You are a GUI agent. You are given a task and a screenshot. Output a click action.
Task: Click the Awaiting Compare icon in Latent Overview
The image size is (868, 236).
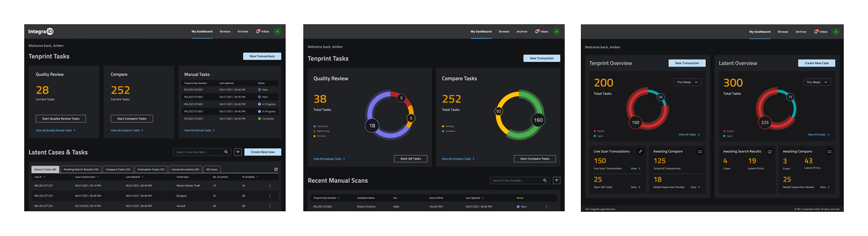(x=829, y=151)
